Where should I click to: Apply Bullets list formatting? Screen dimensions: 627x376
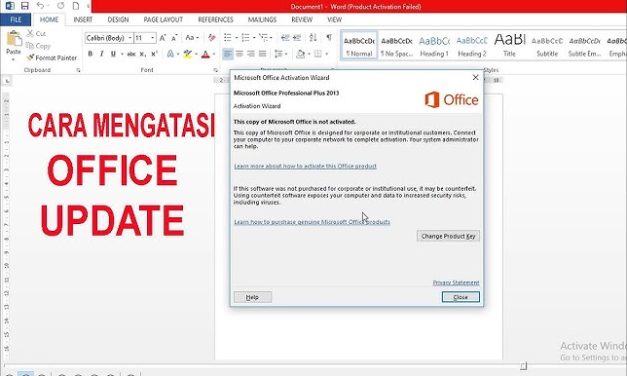[x=228, y=38]
